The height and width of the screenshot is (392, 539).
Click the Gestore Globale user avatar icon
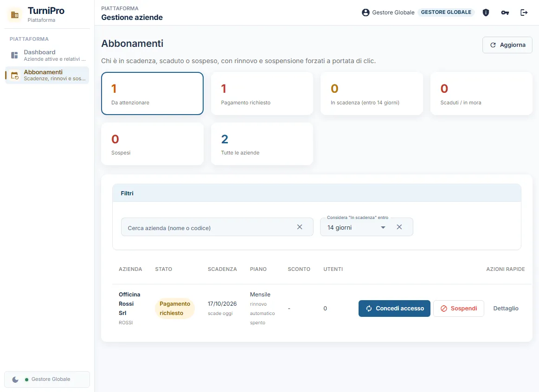click(x=366, y=13)
